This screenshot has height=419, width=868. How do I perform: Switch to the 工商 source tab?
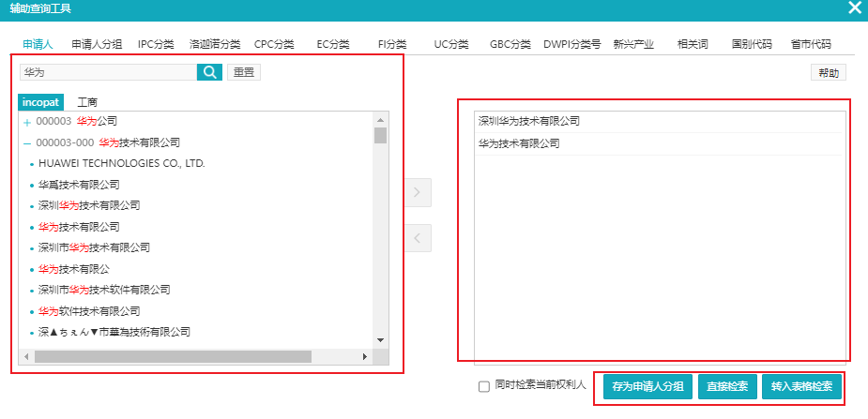87,102
